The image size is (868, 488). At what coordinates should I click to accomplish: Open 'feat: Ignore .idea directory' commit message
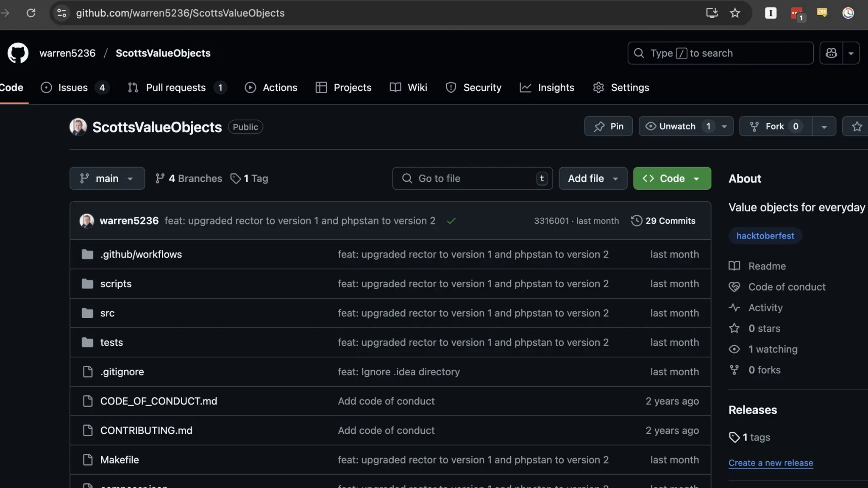(399, 372)
